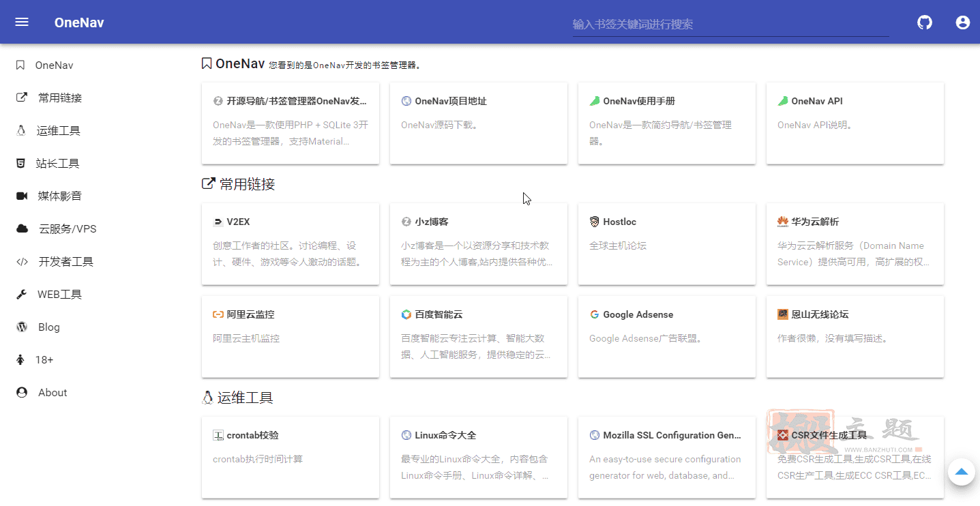Click the cloud icon beside sidebar 云服务/VPS
The width and height of the screenshot is (980, 506).
point(23,228)
